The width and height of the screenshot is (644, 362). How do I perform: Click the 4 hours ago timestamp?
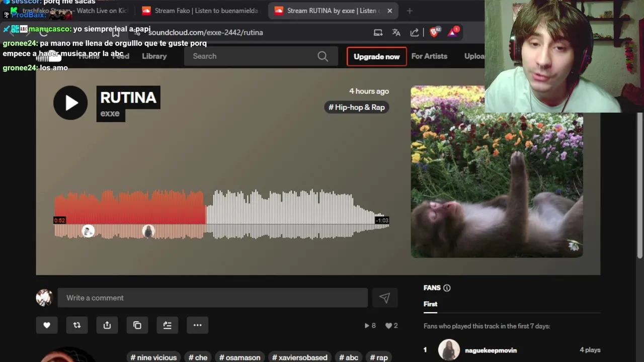(x=369, y=91)
